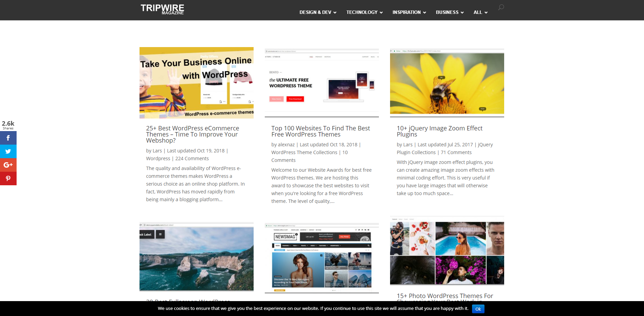Click the 2.6k Shares counter
This screenshot has width=644, height=316.
click(8, 125)
